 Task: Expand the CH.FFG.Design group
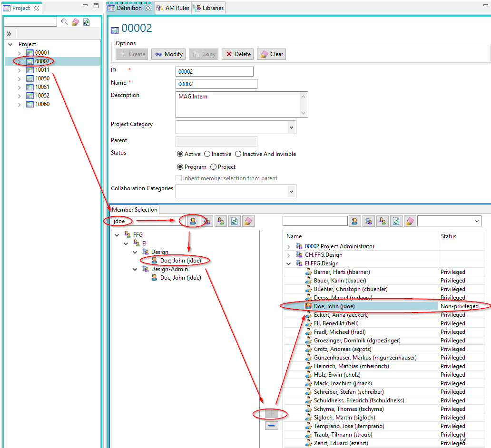[x=289, y=255]
